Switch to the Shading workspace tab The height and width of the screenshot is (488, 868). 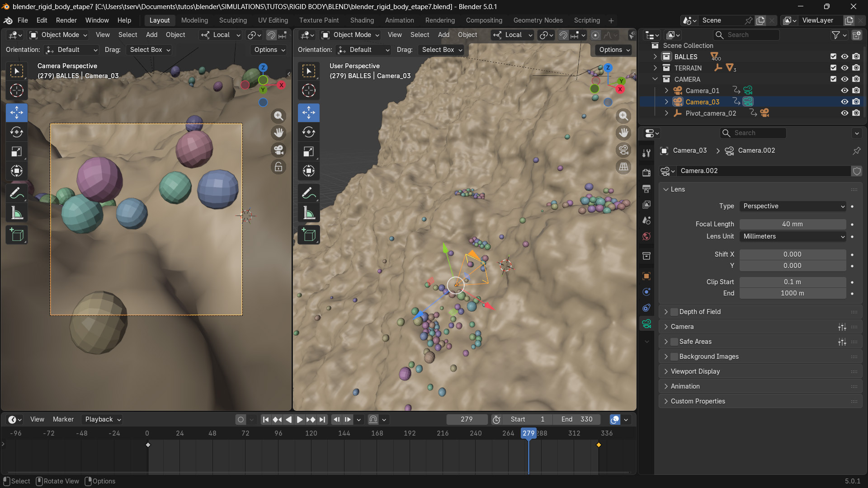click(x=362, y=20)
